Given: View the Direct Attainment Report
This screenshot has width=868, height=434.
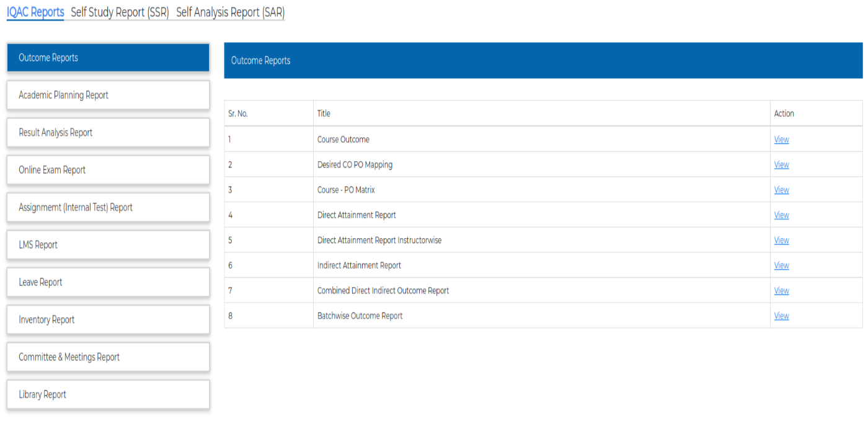Looking at the screenshot, I should [x=781, y=215].
